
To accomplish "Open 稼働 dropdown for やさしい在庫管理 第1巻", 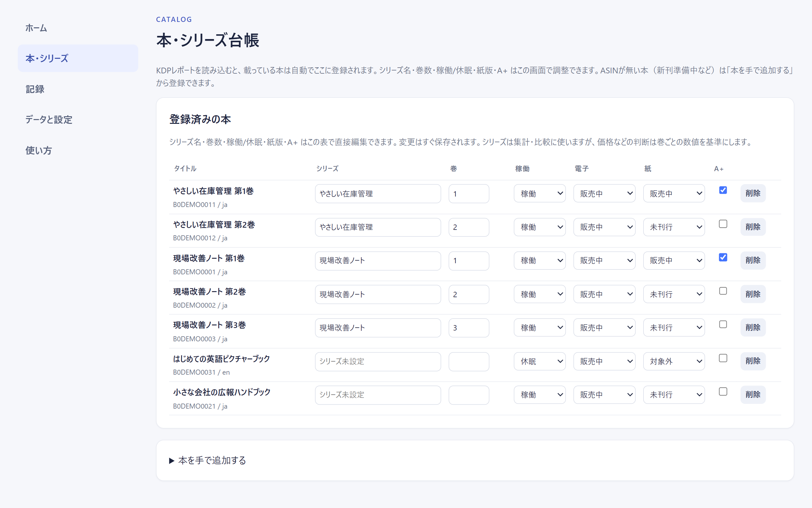I will point(540,194).
